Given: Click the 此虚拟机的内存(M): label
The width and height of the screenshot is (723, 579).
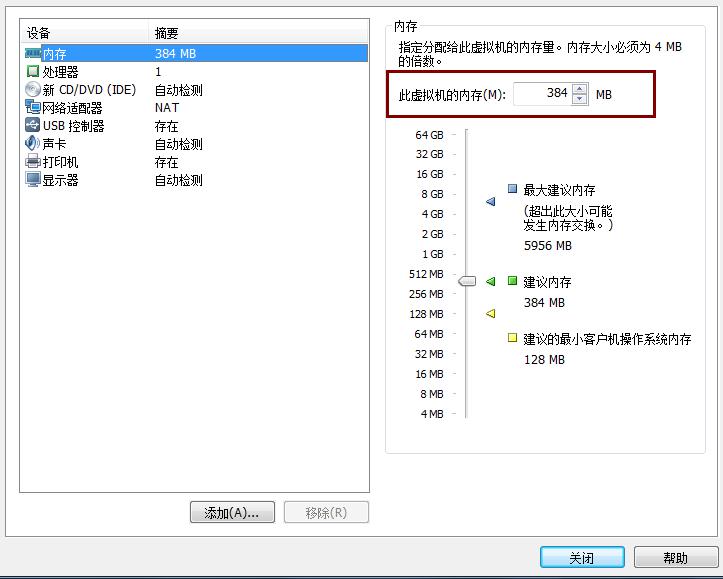Looking at the screenshot, I should tap(452, 95).
